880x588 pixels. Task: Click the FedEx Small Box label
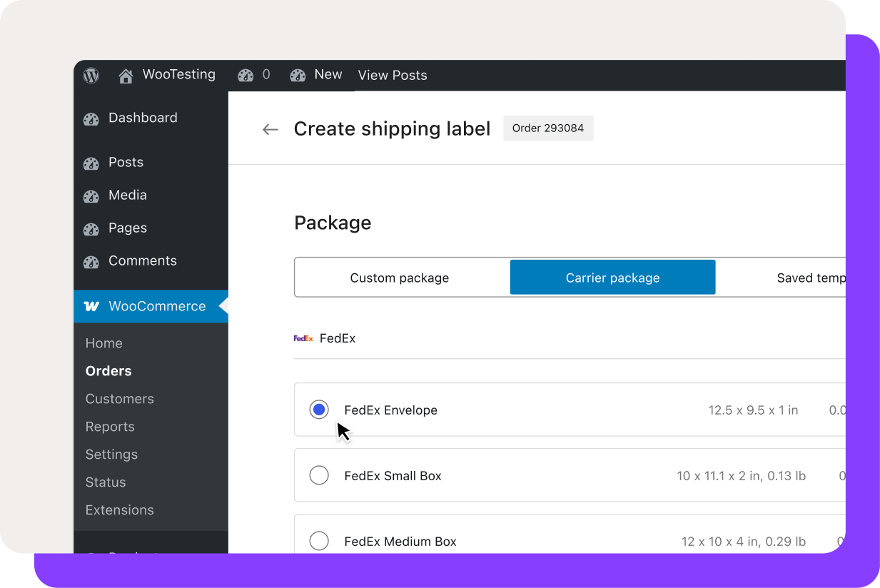tap(393, 476)
